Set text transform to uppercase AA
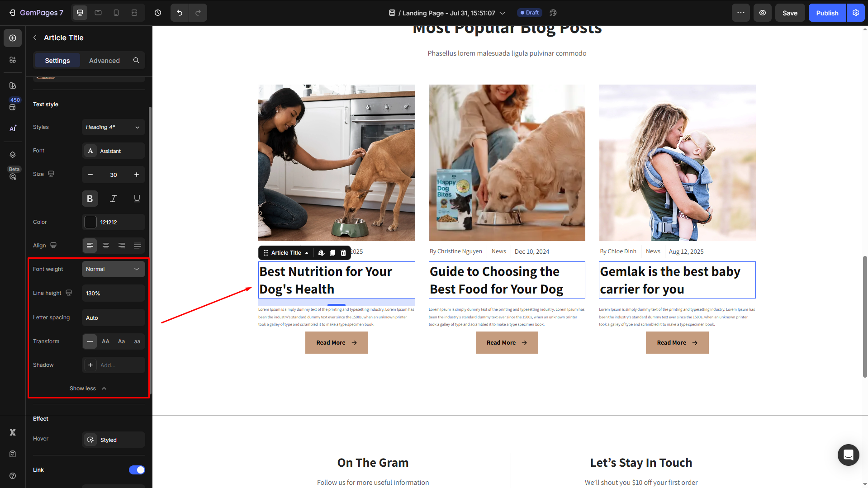 [106, 341]
